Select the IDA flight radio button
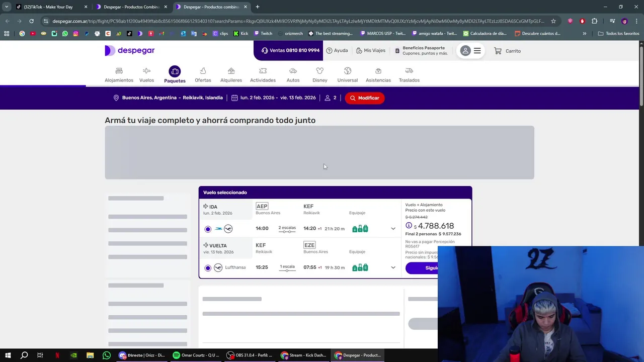The image size is (644, 362). point(208,229)
